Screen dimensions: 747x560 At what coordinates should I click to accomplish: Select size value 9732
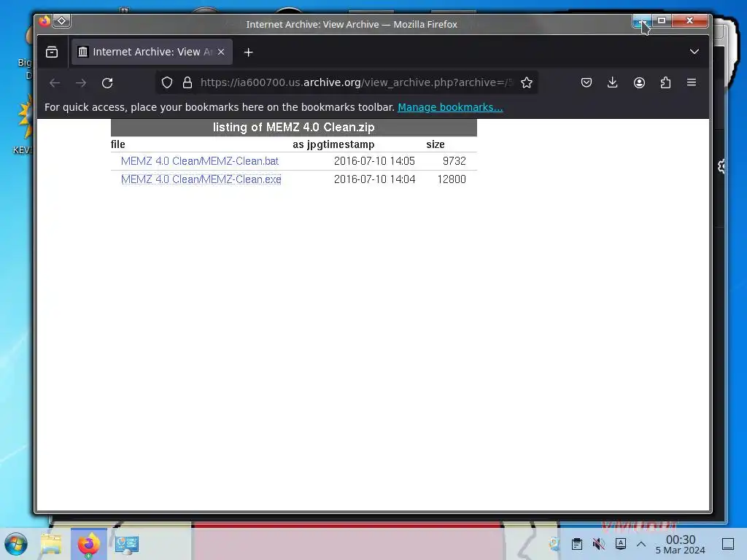tap(454, 161)
